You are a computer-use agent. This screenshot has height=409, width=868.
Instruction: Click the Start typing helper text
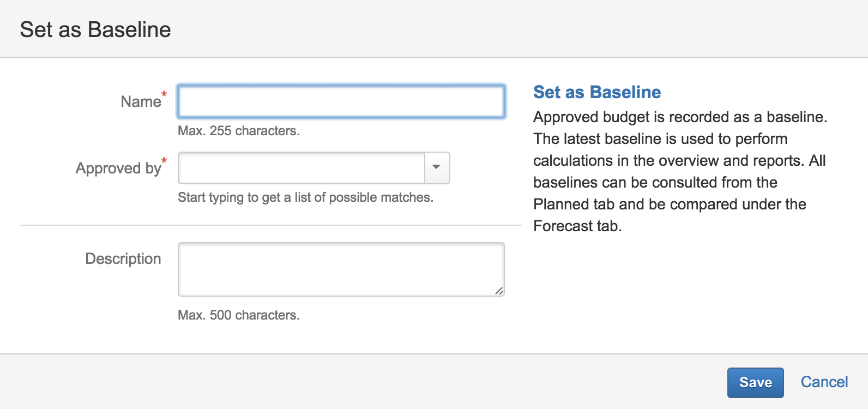point(305,197)
